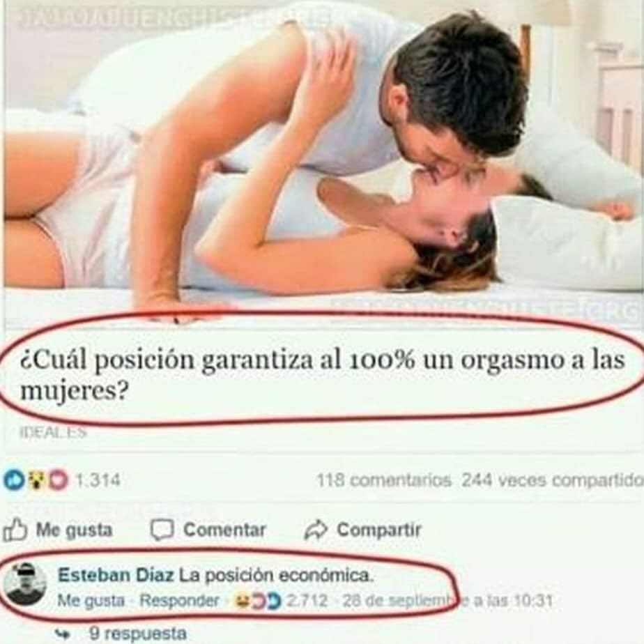Open the article headline about posición

323,374
